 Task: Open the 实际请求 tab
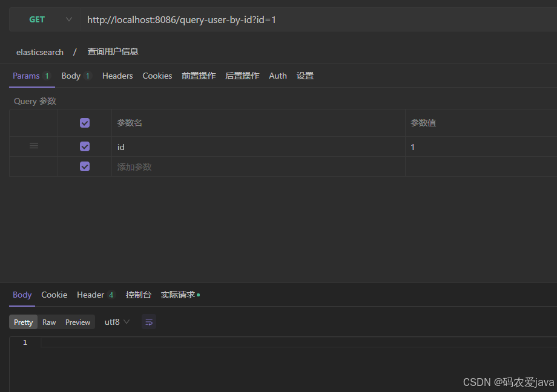(180, 295)
